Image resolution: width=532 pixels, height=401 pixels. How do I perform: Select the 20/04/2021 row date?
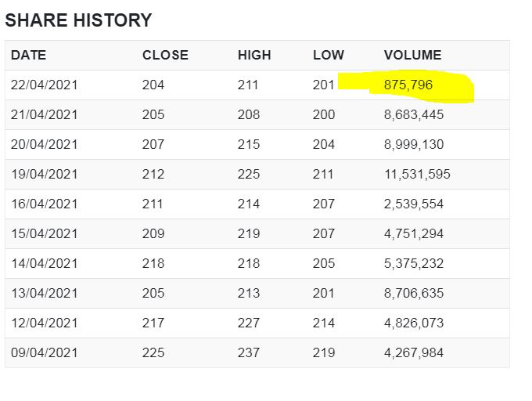45,144
